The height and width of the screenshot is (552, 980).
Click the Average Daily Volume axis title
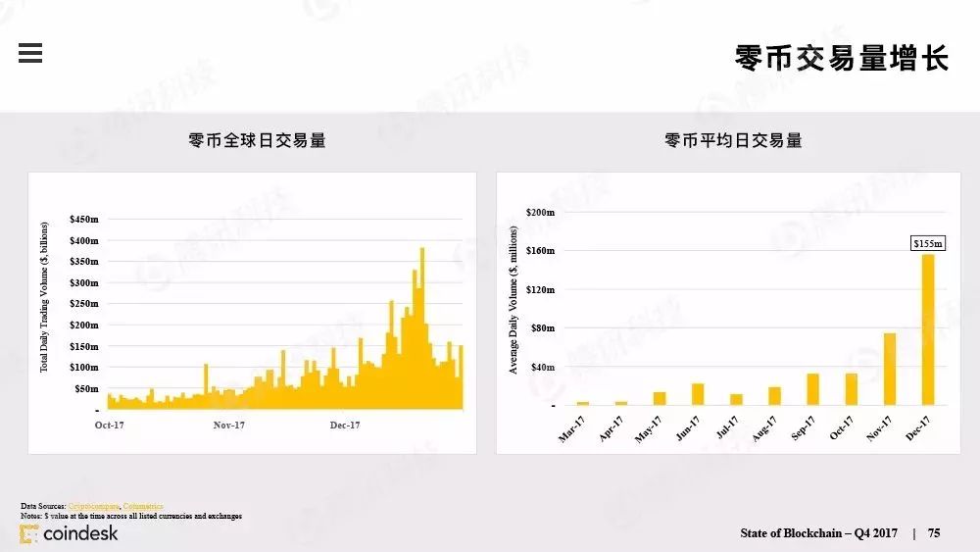[514, 300]
